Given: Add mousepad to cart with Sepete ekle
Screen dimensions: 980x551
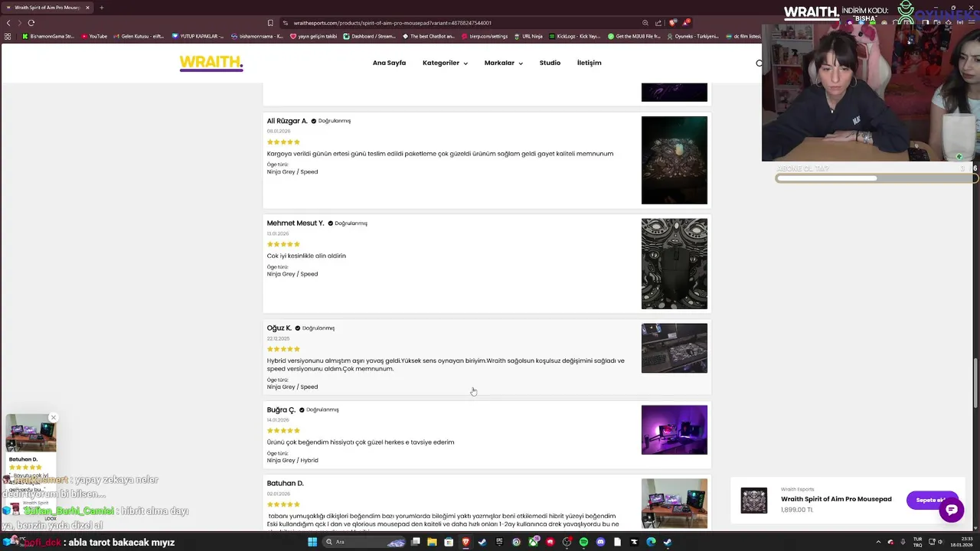Looking at the screenshot, I should click(x=931, y=500).
